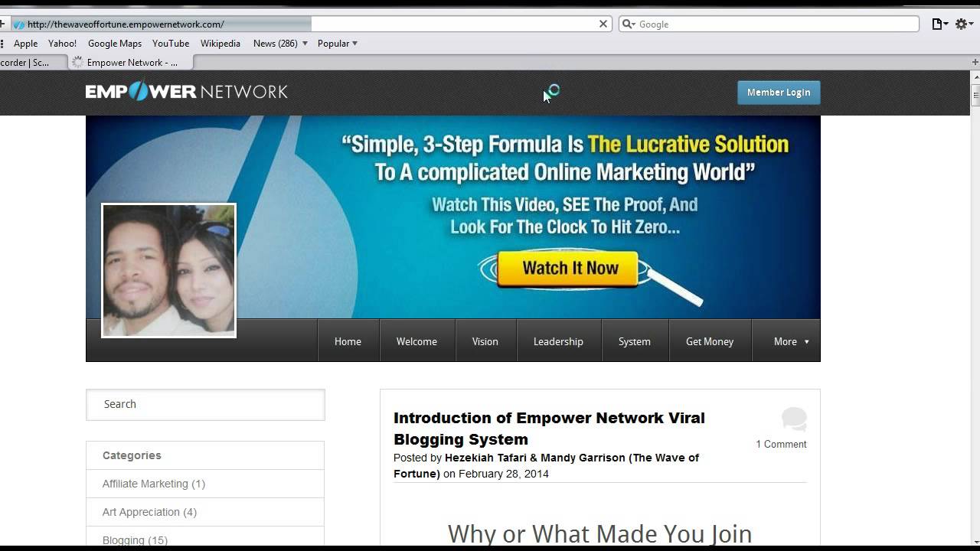Open the Yahoo! bookmark

tap(62, 44)
